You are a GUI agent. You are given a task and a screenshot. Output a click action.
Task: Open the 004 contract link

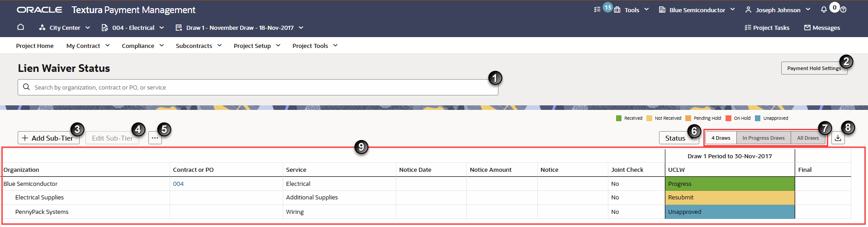pyautogui.click(x=178, y=184)
